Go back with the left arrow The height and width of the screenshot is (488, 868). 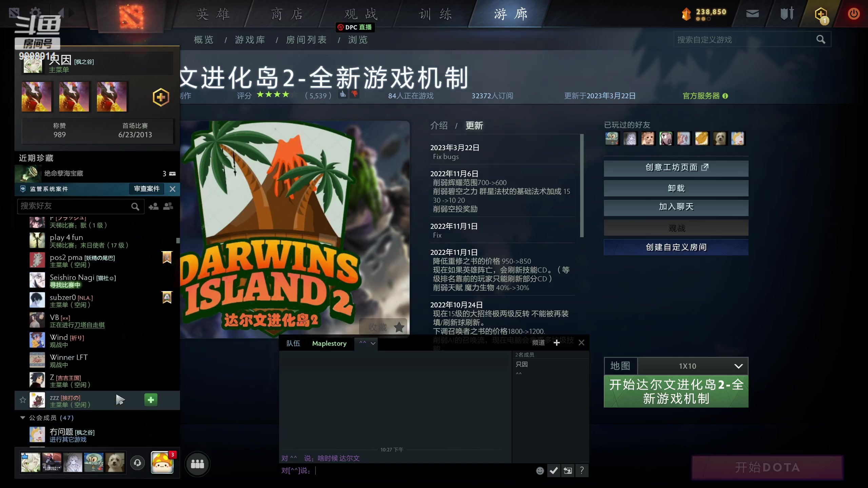click(61, 13)
